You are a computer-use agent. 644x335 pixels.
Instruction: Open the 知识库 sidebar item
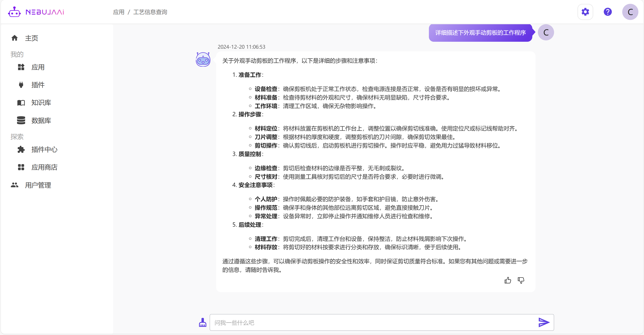pos(41,103)
